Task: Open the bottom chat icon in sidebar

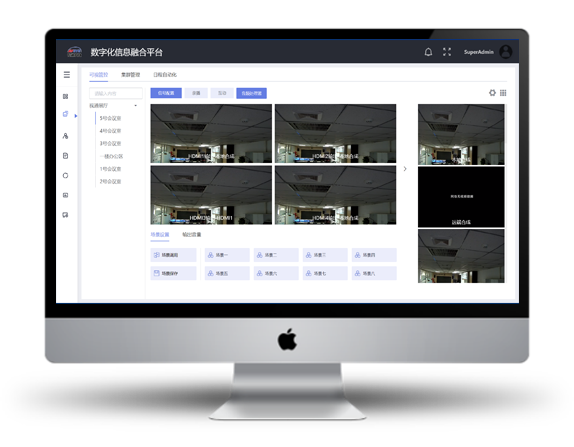Action: pyautogui.click(x=66, y=215)
